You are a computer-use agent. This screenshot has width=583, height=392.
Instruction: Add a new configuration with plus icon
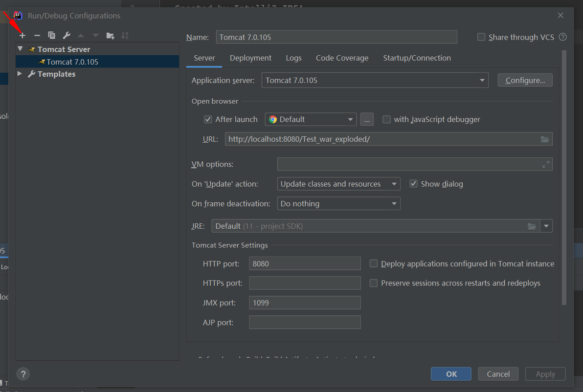point(22,35)
